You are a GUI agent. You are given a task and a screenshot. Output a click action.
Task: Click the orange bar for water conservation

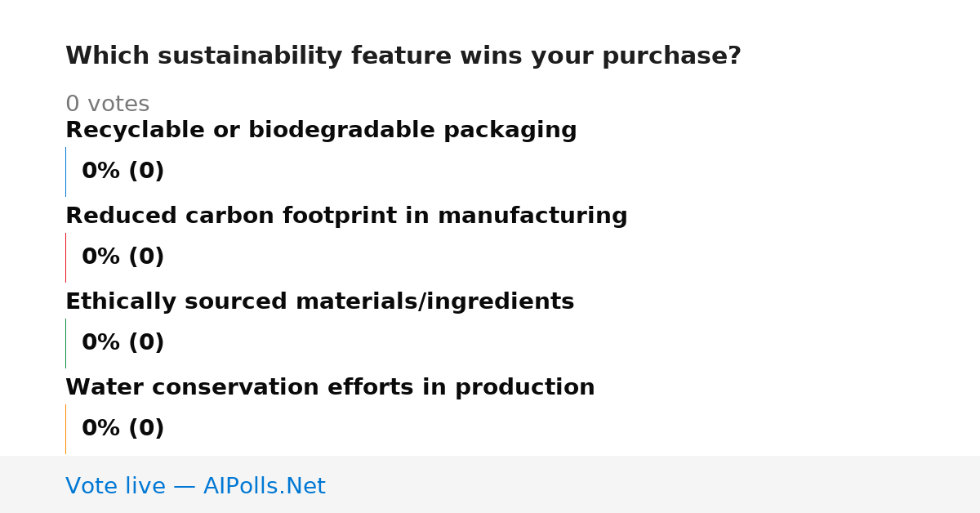click(65, 429)
